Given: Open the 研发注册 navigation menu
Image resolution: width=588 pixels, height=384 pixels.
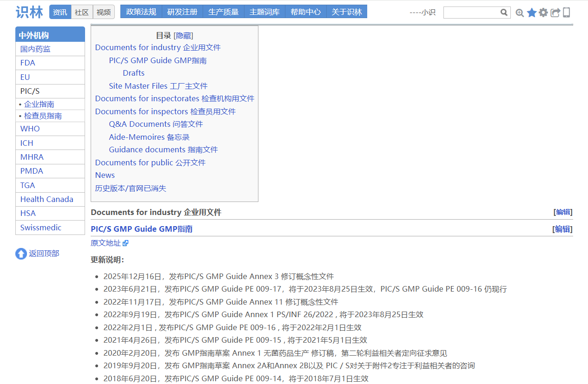Looking at the screenshot, I should pos(182,12).
